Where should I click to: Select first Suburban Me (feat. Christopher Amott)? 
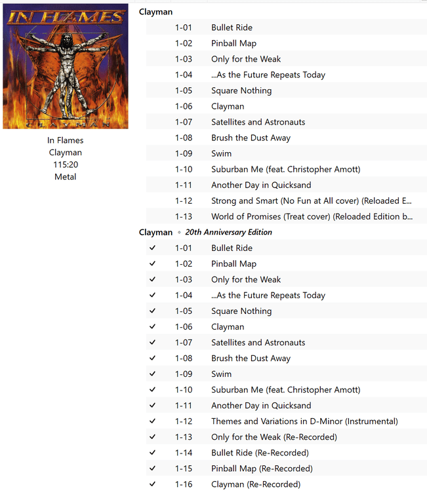click(287, 169)
